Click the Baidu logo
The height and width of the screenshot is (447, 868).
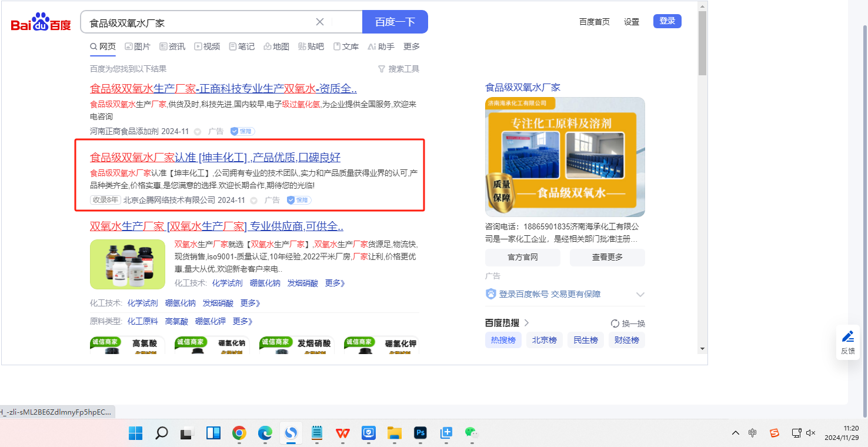41,22
